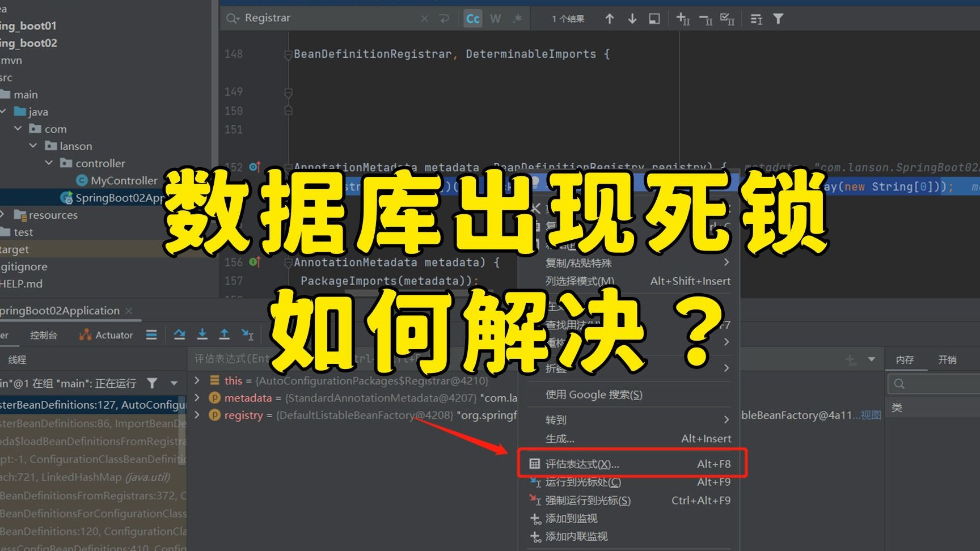
Task: Select registerBeanDefinitions:86 stack frame
Action: pyautogui.click(x=93, y=423)
